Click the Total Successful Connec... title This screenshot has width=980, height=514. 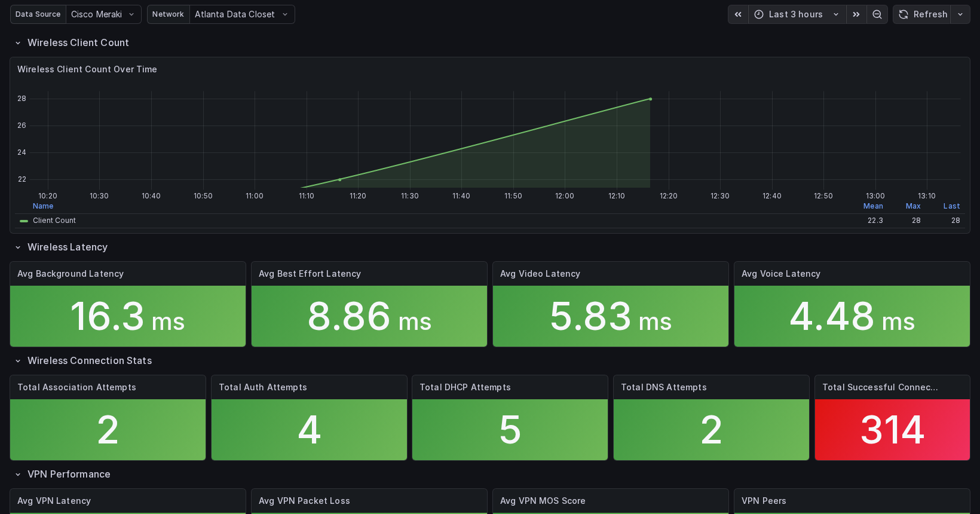[880, 387]
